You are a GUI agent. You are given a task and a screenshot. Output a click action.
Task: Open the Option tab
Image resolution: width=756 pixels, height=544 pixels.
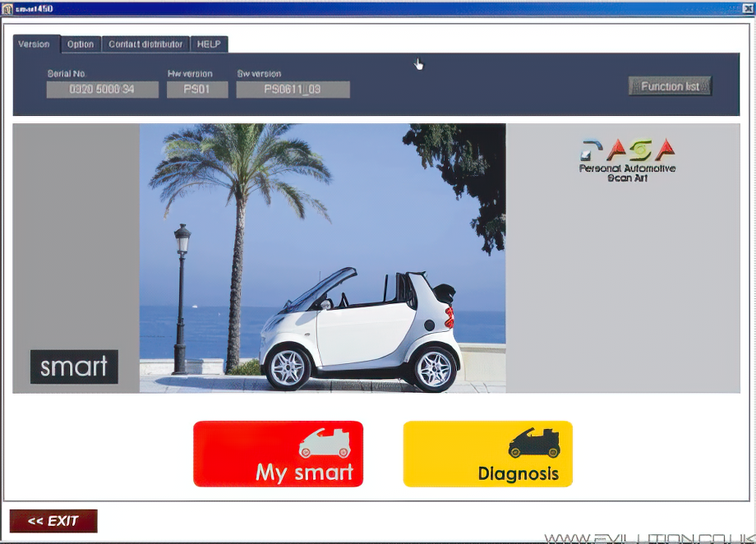point(81,44)
